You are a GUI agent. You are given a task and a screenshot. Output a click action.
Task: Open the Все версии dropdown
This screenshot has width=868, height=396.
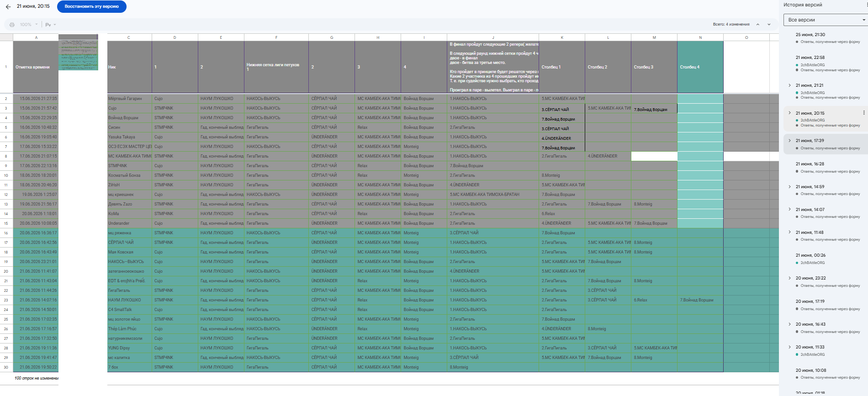(x=826, y=20)
